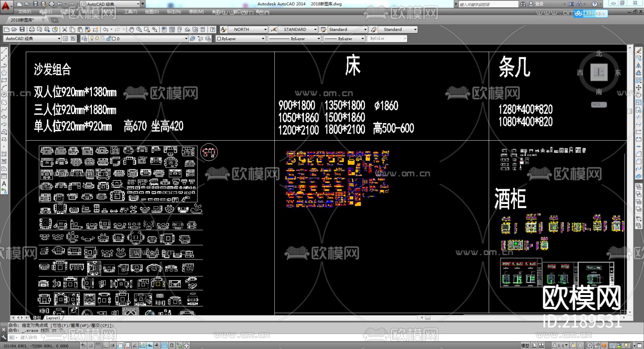
Task: Select the Line tool in draw toolbar
Action: pyautogui.click(x=4, y=51)
